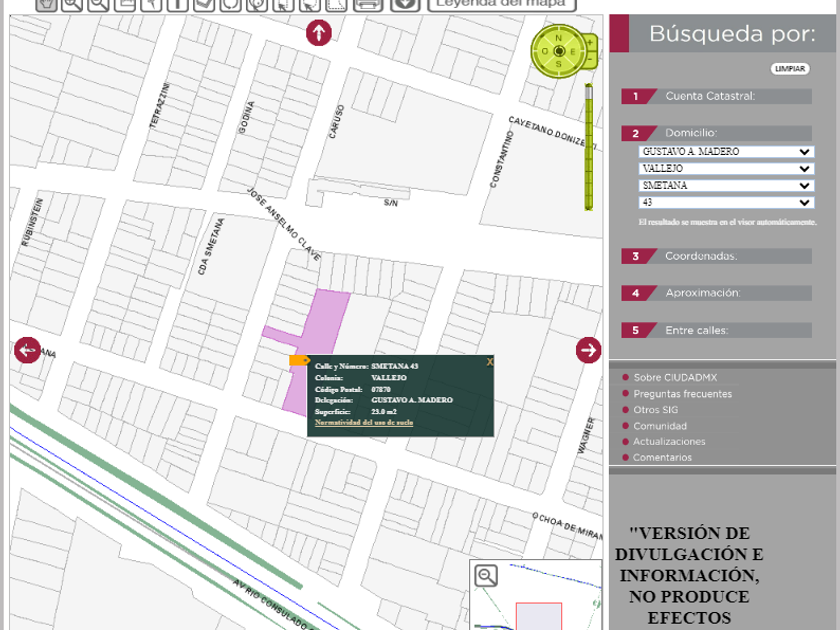Zoom out with the compass minus button
This screenshot has height=630, width=840.
tap(590, 58)
